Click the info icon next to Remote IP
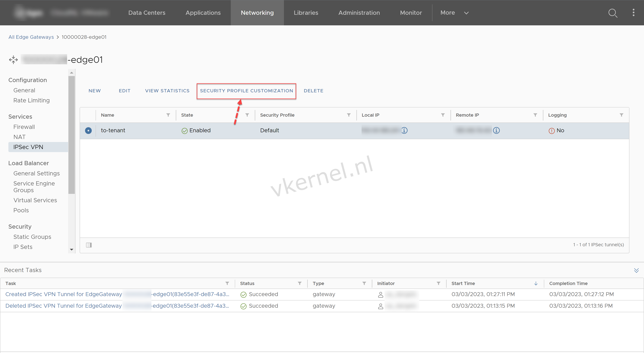 click(x=497, y=130)
